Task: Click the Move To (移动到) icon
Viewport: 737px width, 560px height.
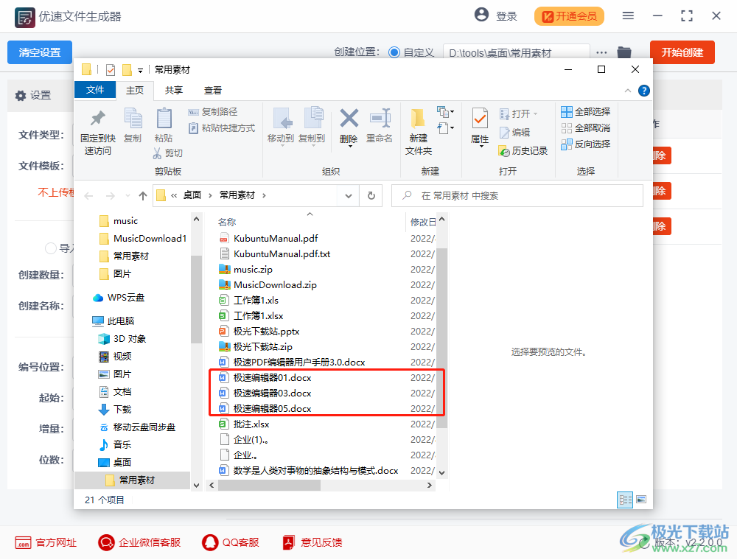Action: 283,117
